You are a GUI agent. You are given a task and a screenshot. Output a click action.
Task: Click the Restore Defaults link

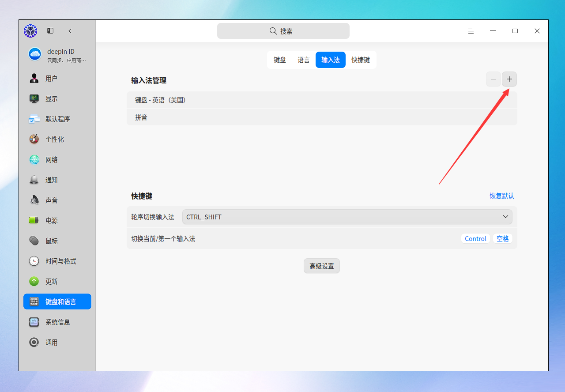502,196
